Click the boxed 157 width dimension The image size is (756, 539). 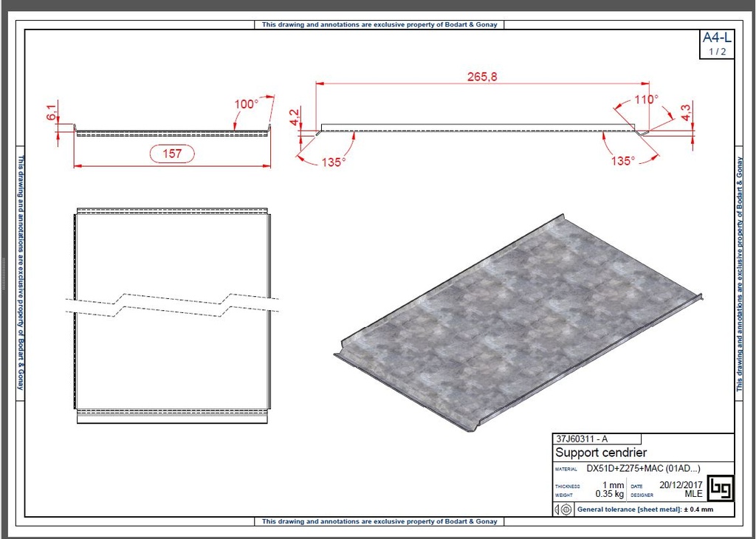tap(172, 154)
